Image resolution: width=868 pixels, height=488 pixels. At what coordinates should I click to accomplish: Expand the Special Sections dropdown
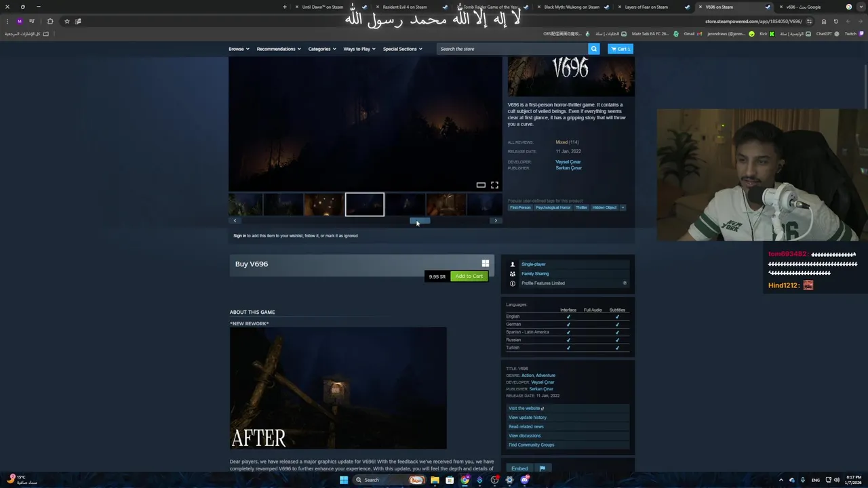pos(402,49)
